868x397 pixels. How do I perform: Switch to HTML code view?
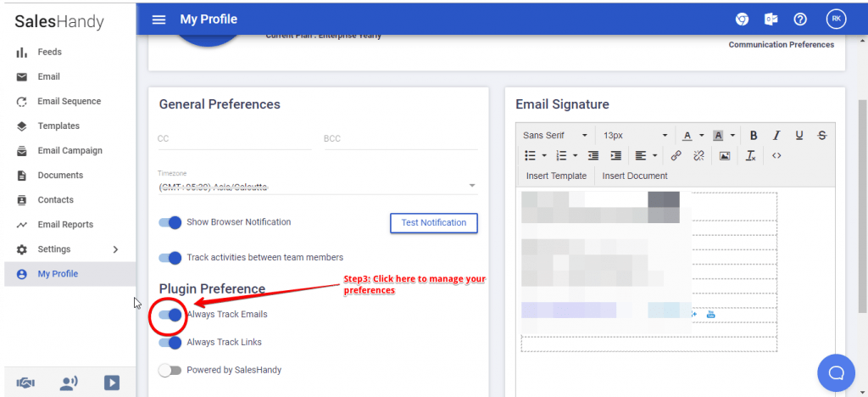pos(776,156)
